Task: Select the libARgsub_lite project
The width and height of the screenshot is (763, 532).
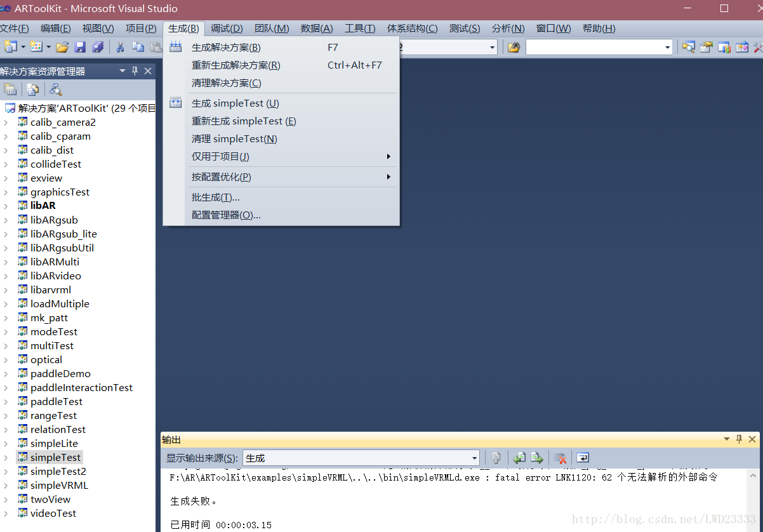Action: coord(63,234)
